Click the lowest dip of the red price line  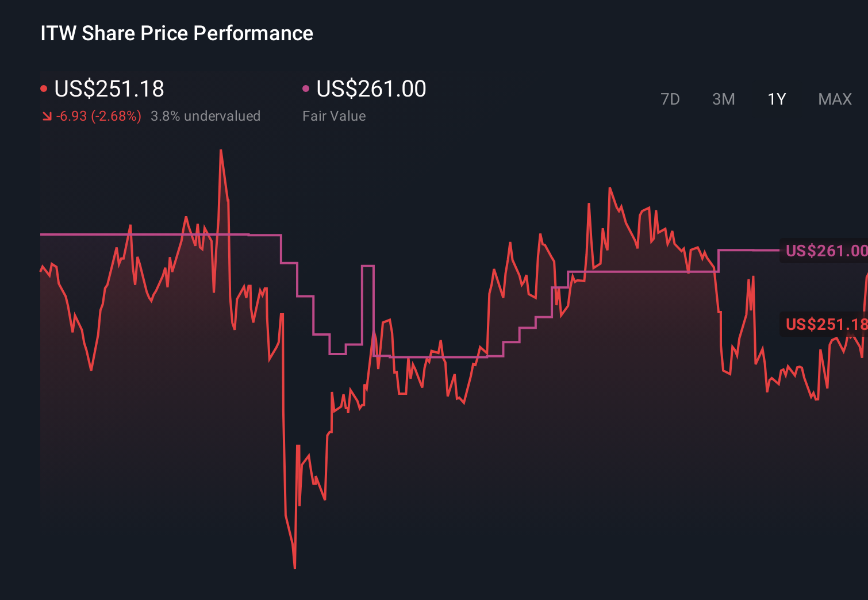(295, 566)
